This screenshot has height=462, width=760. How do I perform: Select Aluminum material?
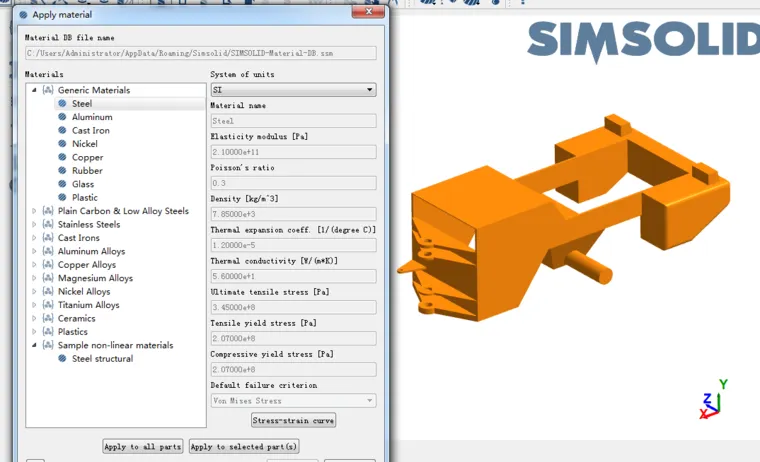92,117
